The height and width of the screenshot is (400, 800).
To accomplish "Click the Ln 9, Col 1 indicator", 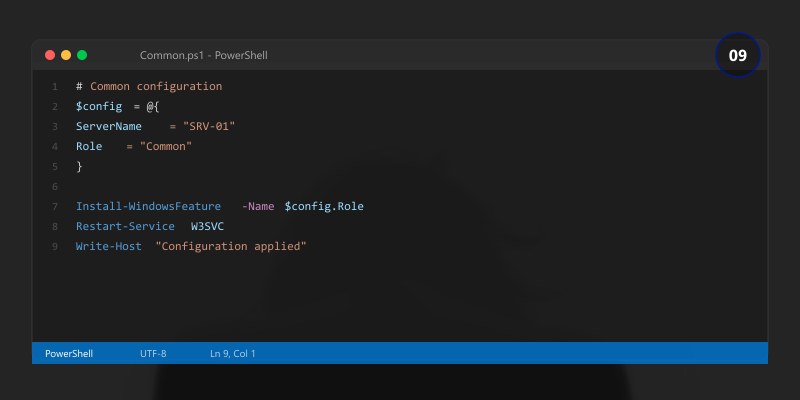I will (233, 353).
